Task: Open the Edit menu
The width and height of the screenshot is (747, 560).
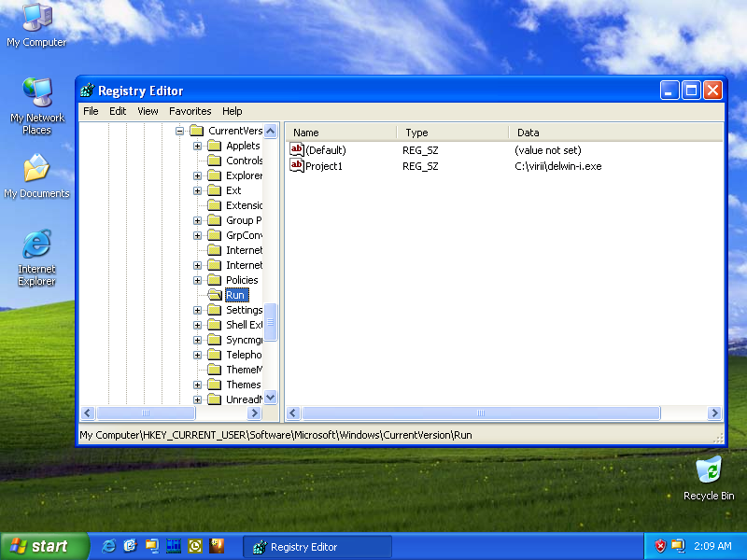Action: click(x=118, y=111)
